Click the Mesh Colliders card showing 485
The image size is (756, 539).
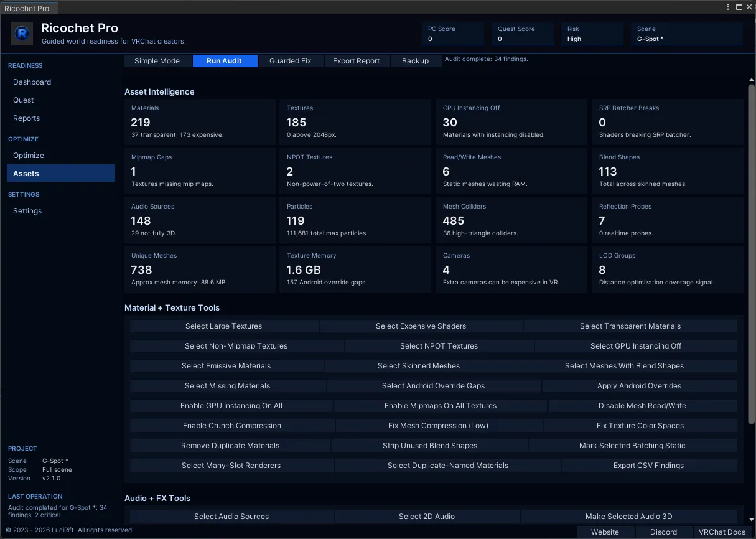(x=511, y=220)
